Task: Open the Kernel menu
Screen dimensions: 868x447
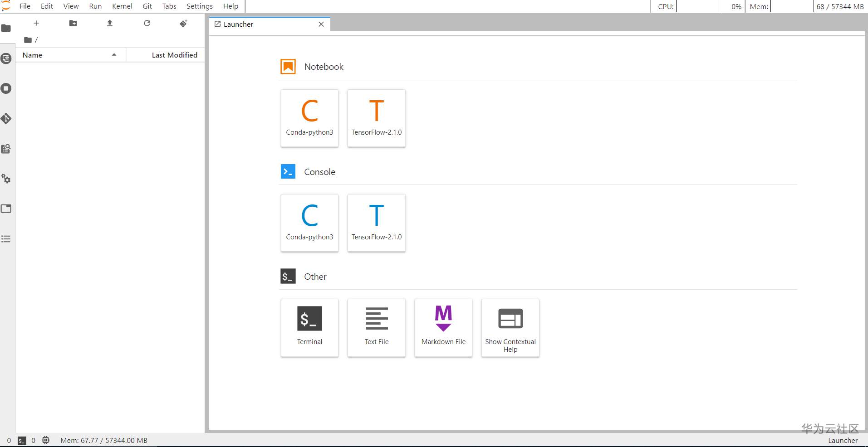Action: coord(122,6)
